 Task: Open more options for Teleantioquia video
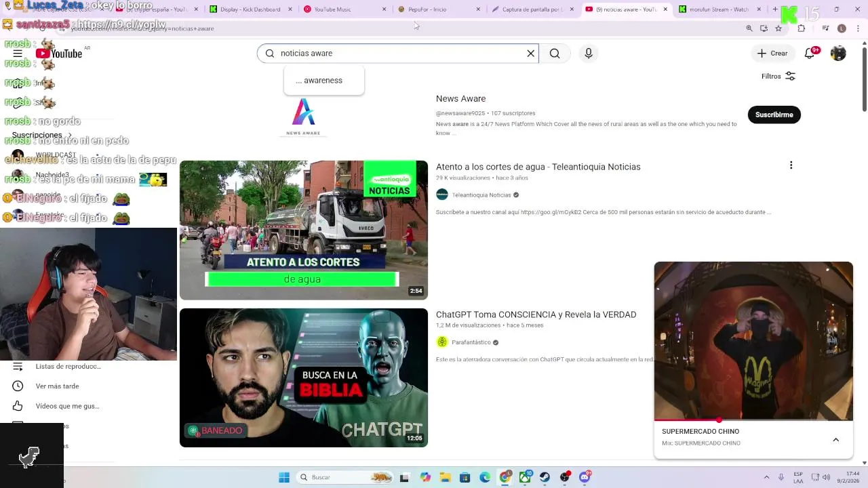[791, 165]
